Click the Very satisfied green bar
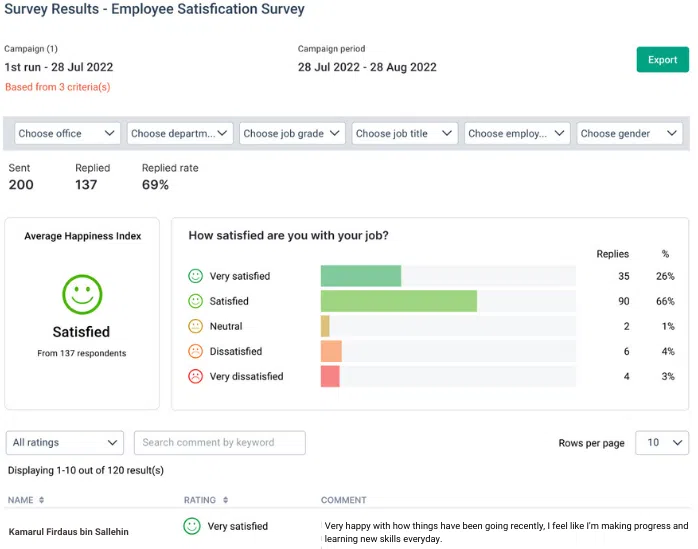 361,276
